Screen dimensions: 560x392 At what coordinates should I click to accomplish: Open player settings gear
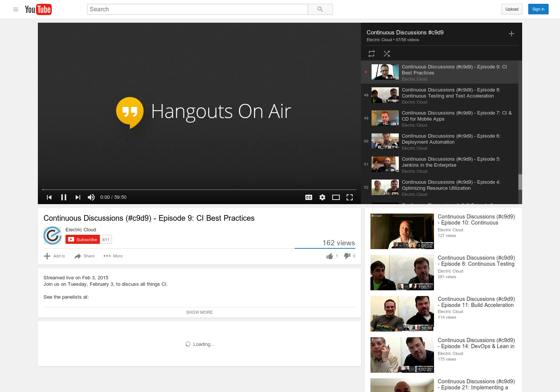322,197
